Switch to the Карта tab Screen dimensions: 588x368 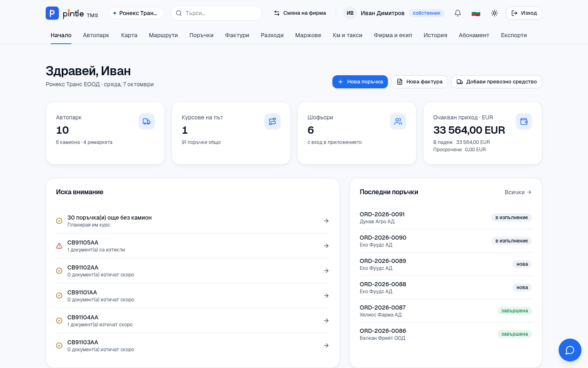129,35
